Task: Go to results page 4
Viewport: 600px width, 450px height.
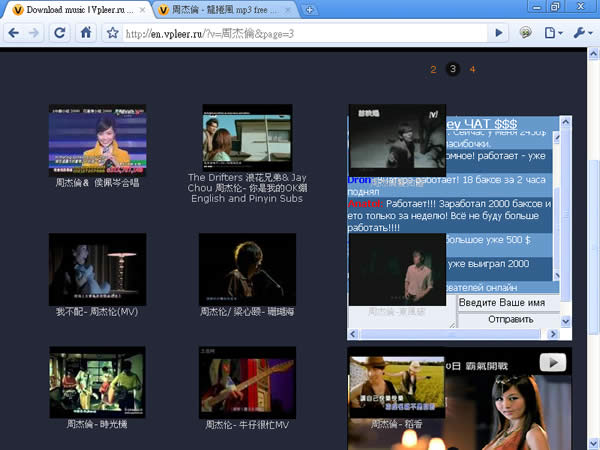Action: (x=473, y=69)
